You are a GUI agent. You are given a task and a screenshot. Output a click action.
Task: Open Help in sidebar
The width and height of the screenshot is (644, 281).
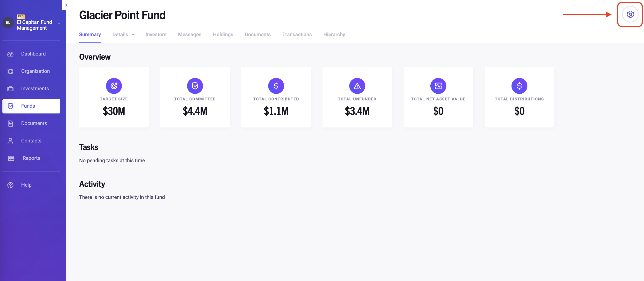31,185
